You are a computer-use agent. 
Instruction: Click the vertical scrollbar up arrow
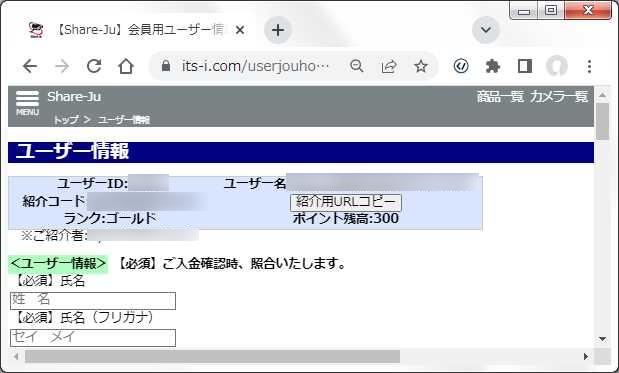[602, 95]
